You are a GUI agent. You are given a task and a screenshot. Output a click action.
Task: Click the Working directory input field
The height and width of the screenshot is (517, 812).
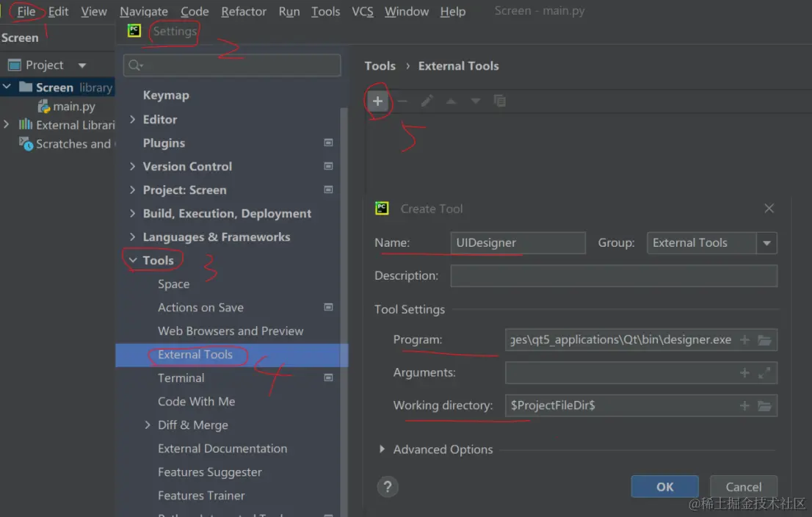(x=641, y=405)
